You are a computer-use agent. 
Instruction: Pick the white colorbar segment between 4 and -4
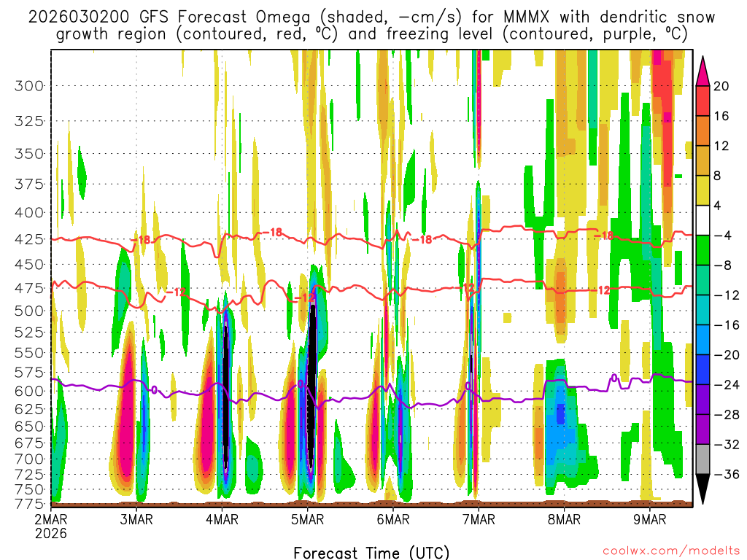703,220
